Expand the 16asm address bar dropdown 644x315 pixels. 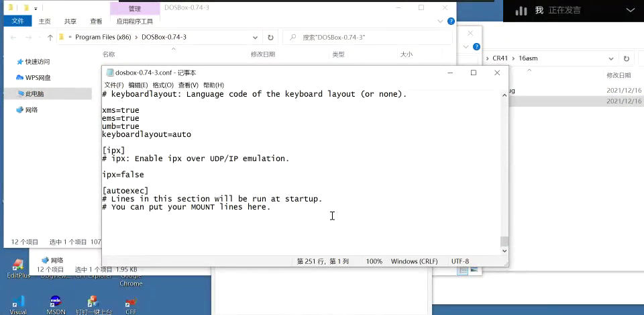pyautogui.click(x=611, y=59)
